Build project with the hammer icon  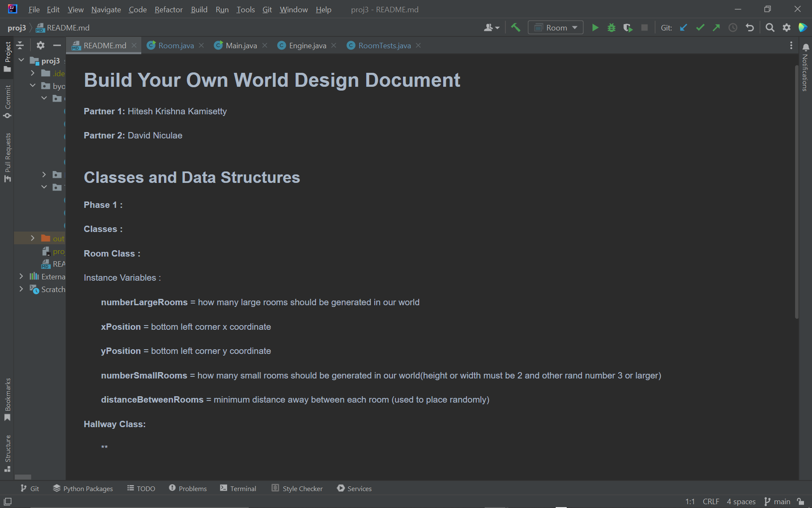516,28
